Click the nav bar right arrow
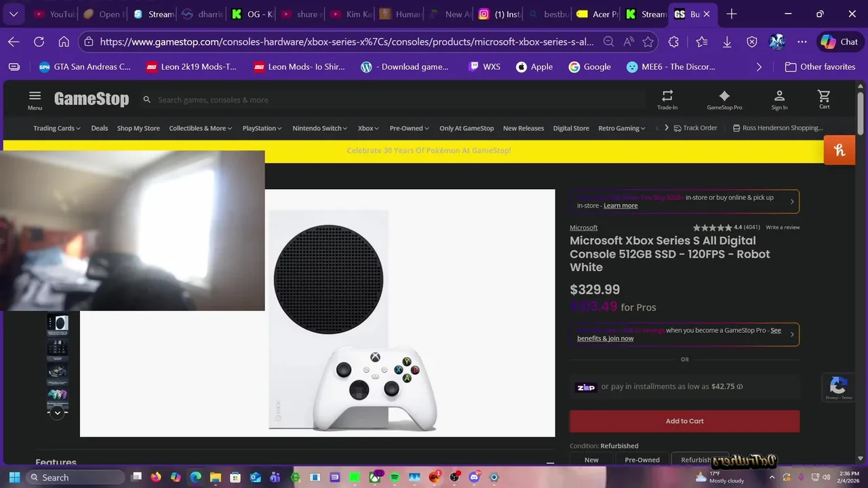The image size is (868, 488). click(667, 127)
